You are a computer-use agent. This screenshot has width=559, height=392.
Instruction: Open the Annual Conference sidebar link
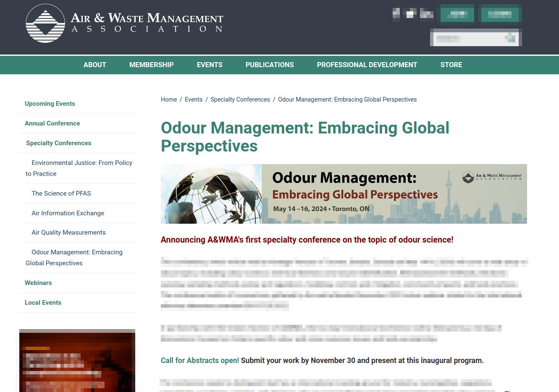point(52,123)
